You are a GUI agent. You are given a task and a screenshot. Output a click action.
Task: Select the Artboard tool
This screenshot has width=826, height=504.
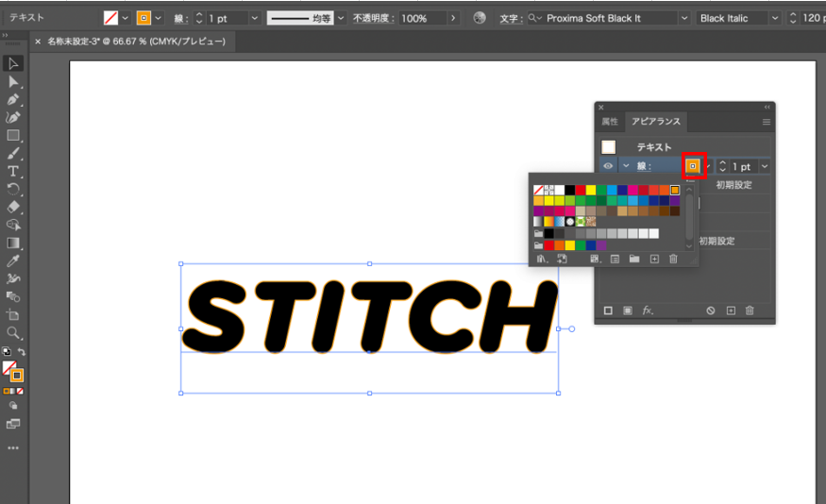(x=13, y=315)
